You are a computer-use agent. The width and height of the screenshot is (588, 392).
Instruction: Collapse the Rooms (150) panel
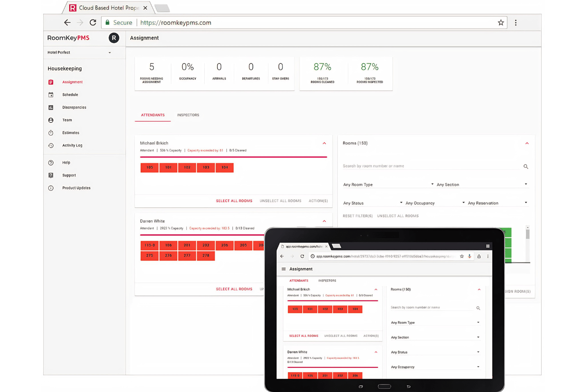pos(527,143)
